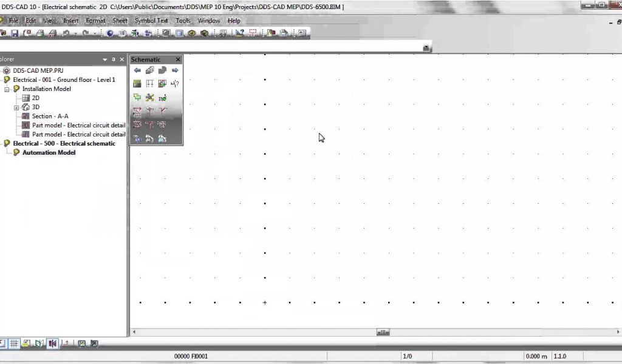Expand the 3D tree node
Image resolution: width=622 pixels, height=364 pixels.
(x=17, y=107)
